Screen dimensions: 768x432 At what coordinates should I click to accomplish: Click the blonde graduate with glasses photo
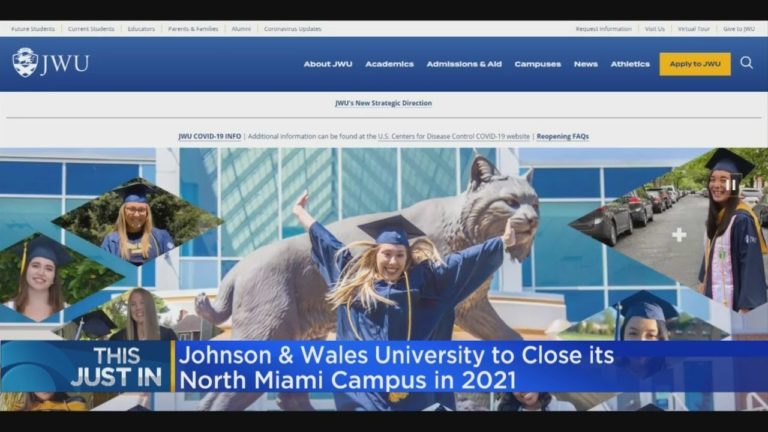tap(137, 223)
